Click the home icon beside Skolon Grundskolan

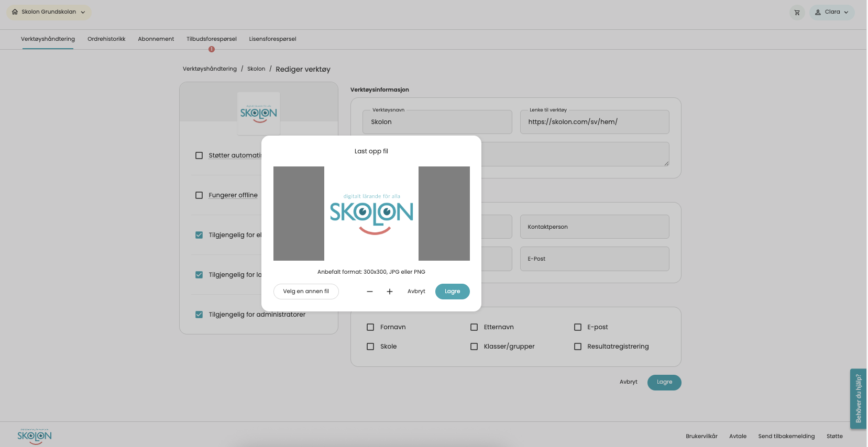point(15,12)
